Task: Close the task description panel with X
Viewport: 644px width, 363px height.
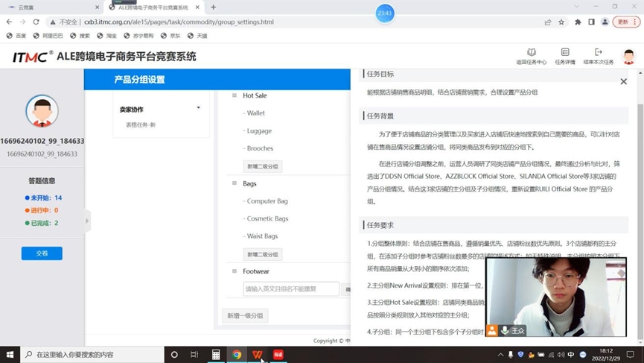Action: [x=623, y=81]
